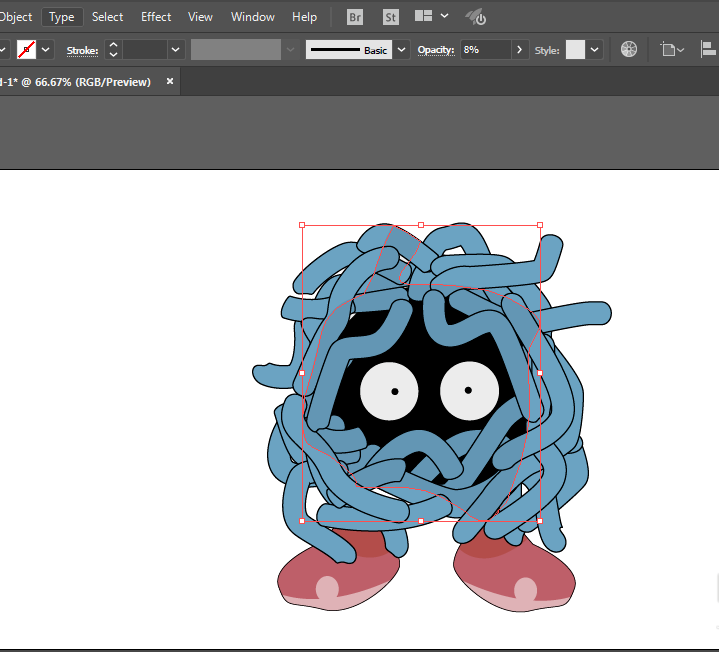Viewport: 719px width, 652px height.
Task: Click the Recolor Artwork wheel icon
Action: point(629,49)
